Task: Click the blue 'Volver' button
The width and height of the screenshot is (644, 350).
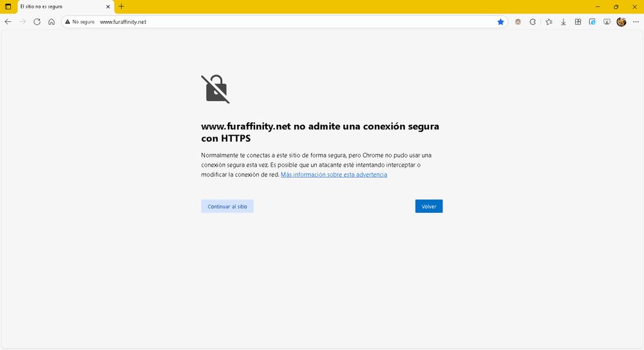Action: coord(429,207)
